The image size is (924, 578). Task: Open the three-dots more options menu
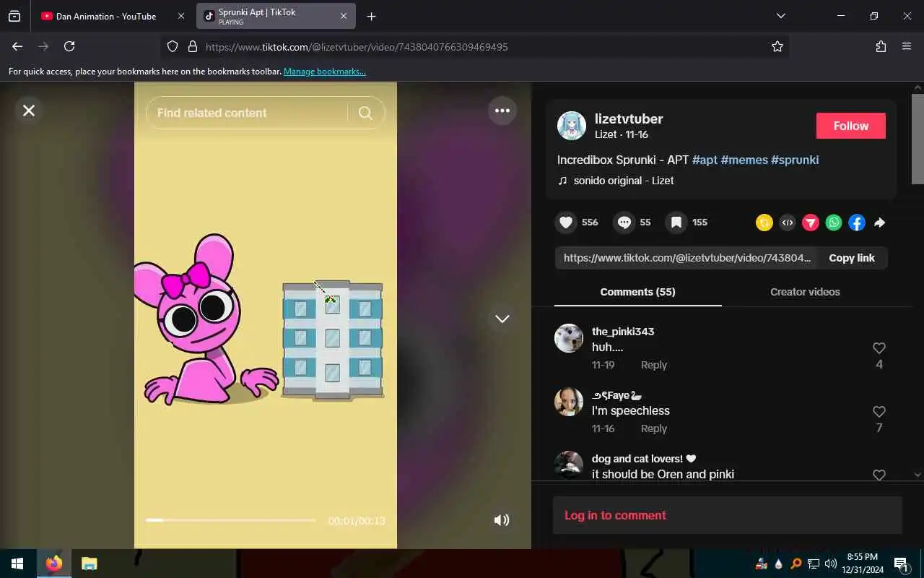coord(502,111)
